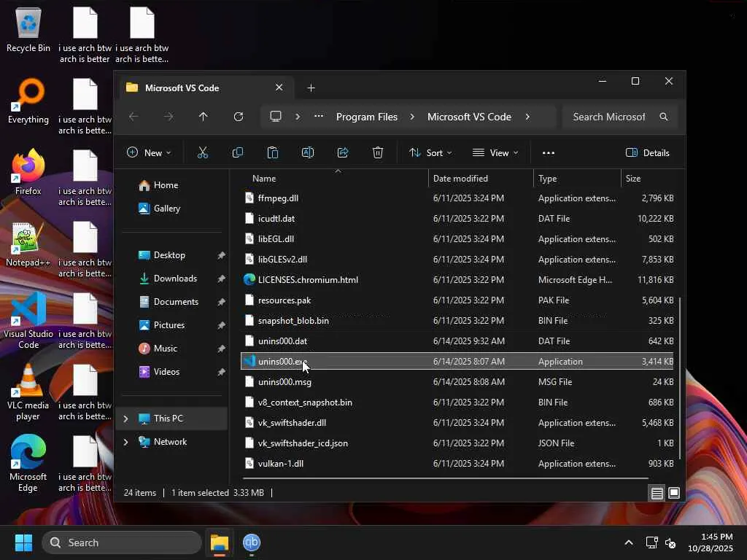
Task: Select Firefox desktop shortcut
Action: click(28, 172)
